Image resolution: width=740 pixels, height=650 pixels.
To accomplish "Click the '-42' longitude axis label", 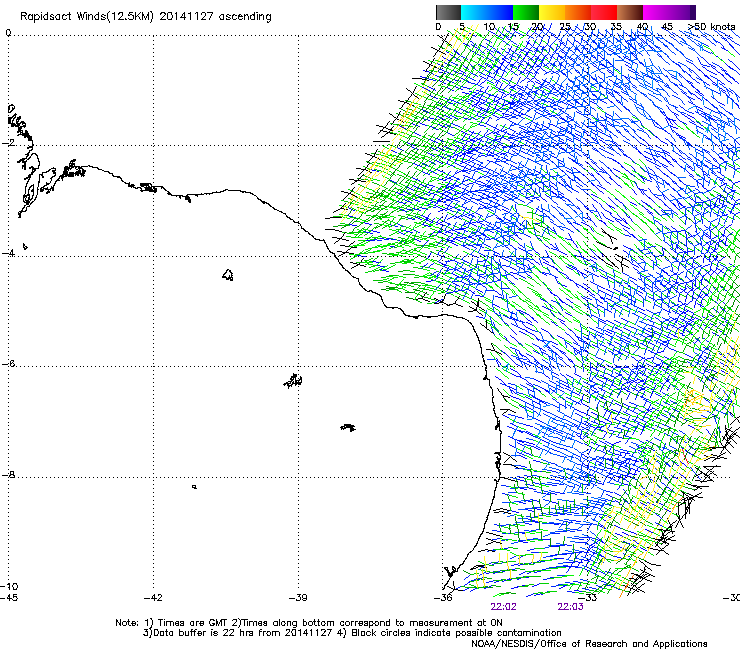I will coord(153,598).
